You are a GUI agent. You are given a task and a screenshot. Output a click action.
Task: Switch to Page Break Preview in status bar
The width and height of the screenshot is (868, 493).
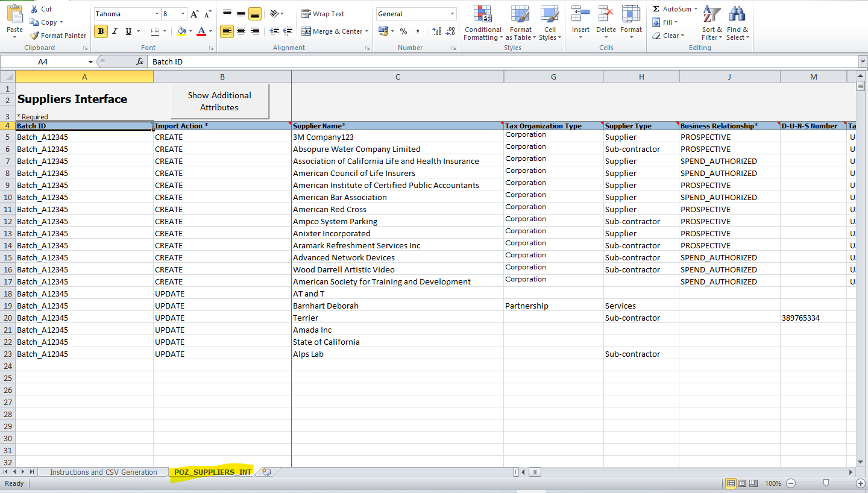coord(753,483)
